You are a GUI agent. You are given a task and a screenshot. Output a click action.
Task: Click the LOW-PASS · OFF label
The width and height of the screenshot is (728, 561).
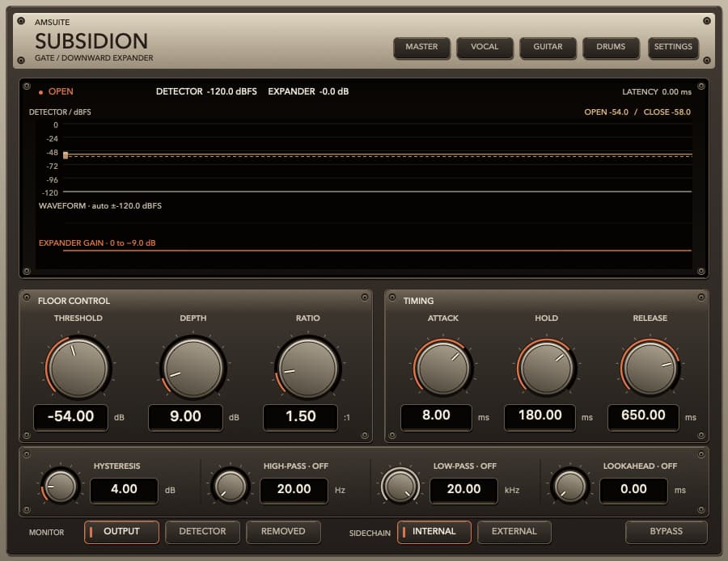pos(465,466)
